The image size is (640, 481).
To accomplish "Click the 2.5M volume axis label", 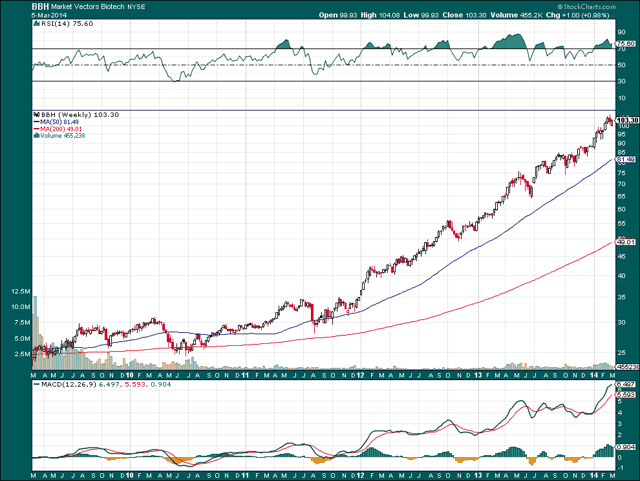I will [x=22, y=354].
